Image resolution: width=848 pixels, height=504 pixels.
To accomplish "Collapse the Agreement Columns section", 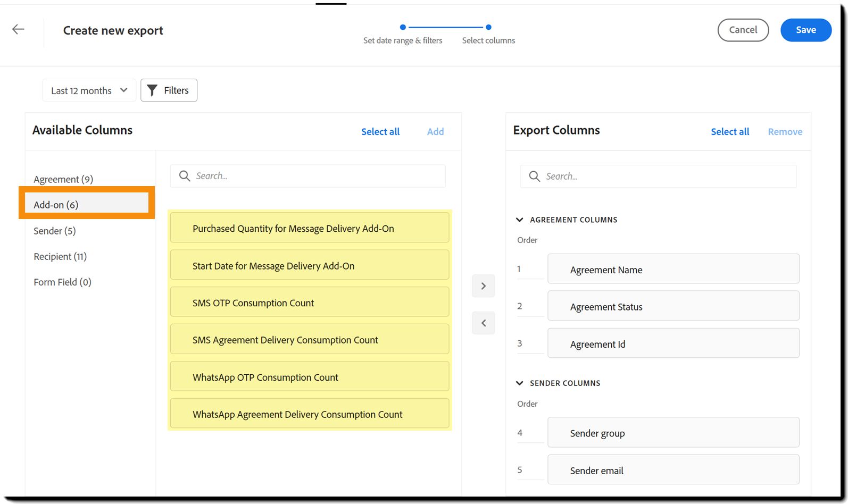I will (520, 220).
